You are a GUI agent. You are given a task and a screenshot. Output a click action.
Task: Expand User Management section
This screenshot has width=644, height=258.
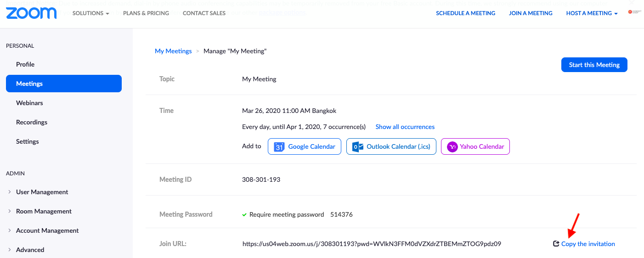[x=39, y=192]
